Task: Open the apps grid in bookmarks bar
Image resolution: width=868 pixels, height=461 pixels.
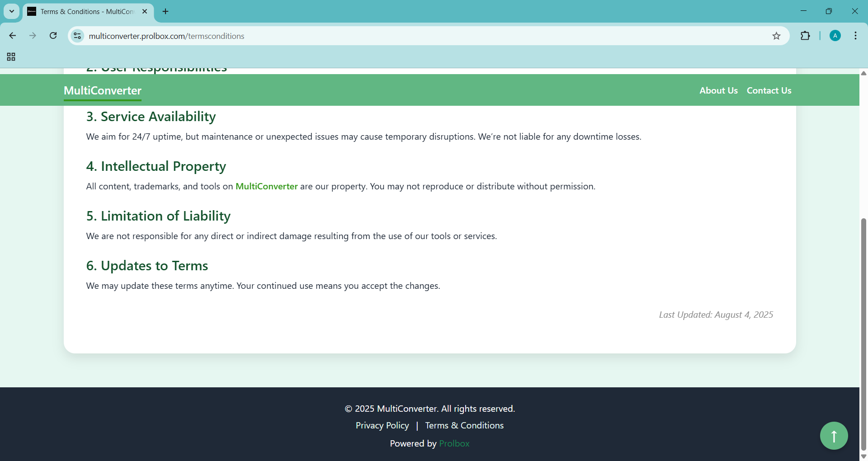Action: (11, 57)
